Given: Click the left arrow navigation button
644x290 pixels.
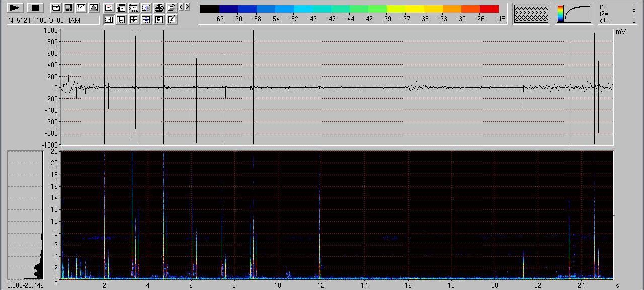Looking at the screenshot, I should coord(181,7).
